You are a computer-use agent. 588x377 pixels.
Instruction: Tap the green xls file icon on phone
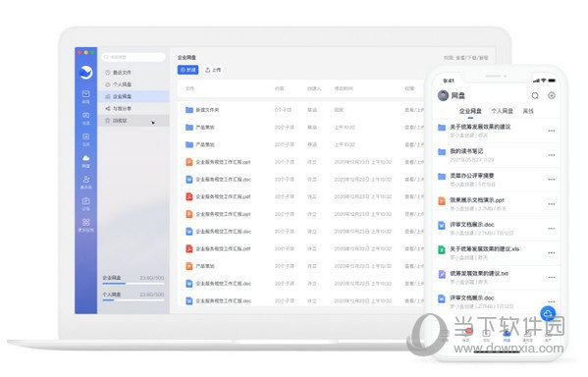[442, 249]
